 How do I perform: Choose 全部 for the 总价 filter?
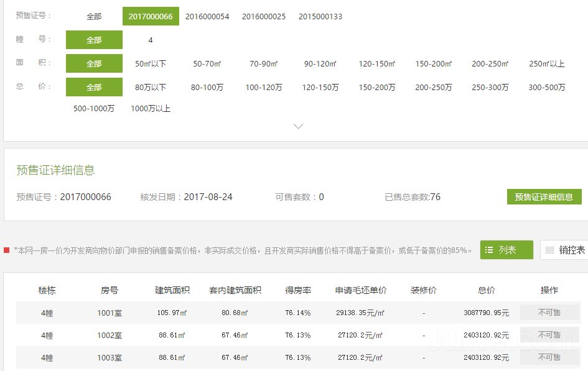[94, 87]
